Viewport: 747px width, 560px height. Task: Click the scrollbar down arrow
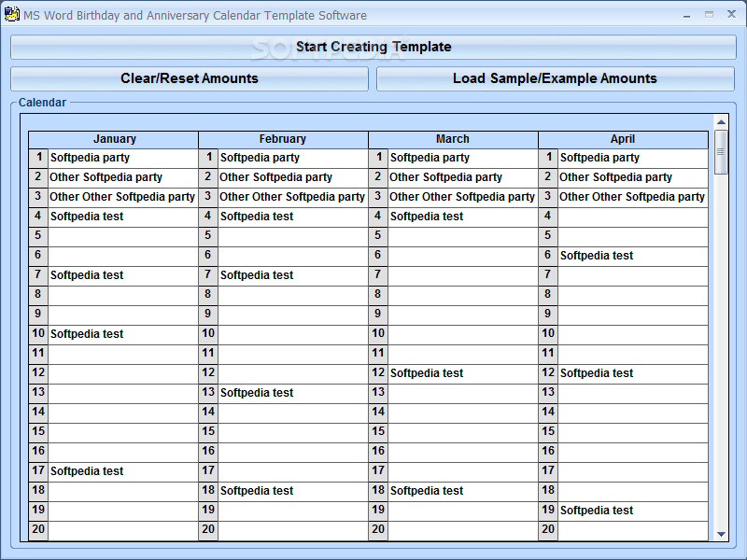coord(721,534)
